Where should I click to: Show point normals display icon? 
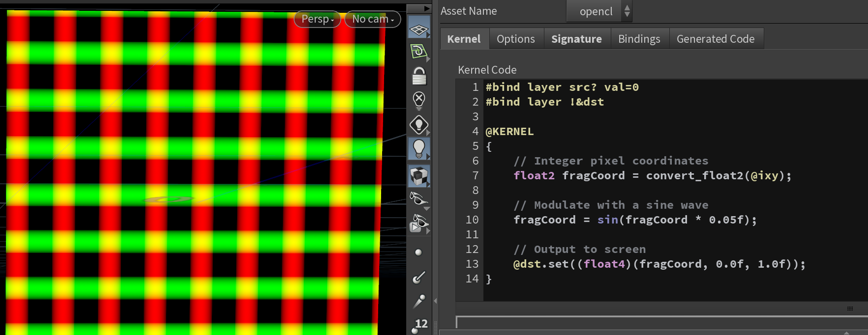click(x=419, y=278)
